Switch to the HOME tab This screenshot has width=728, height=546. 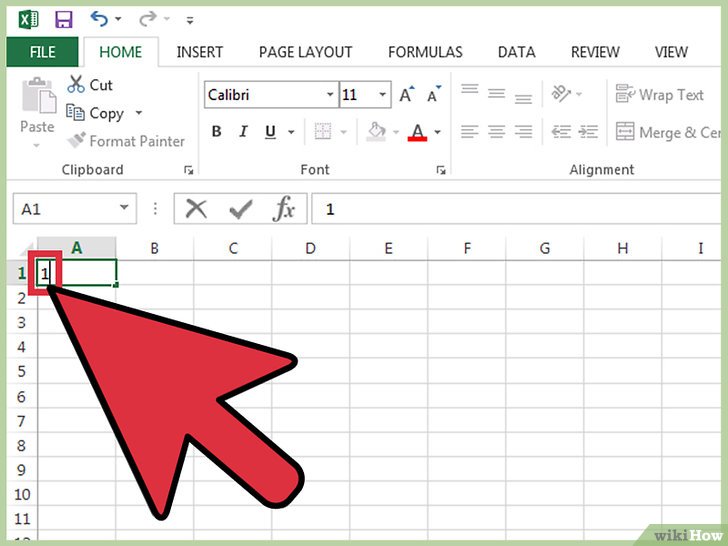click(x=121, y=52)
